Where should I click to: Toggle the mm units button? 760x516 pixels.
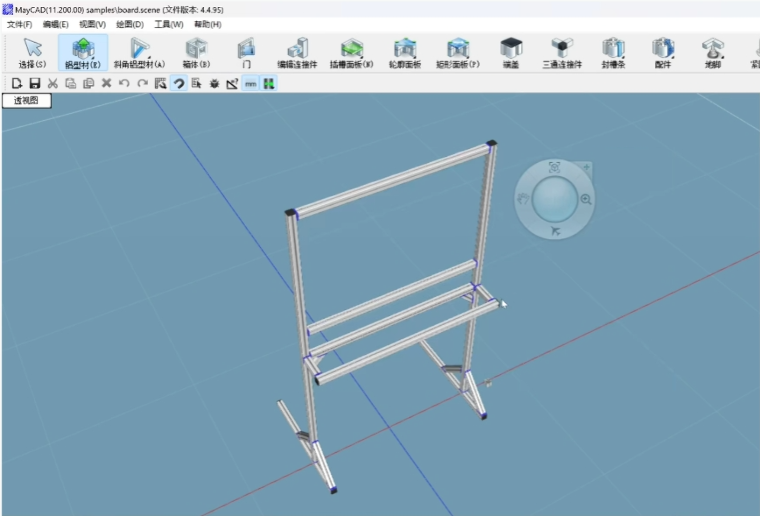(251, 84)
